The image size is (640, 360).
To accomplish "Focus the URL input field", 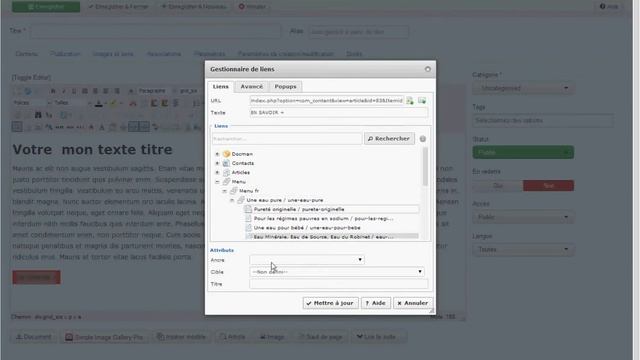I will [x=327, y=100].
